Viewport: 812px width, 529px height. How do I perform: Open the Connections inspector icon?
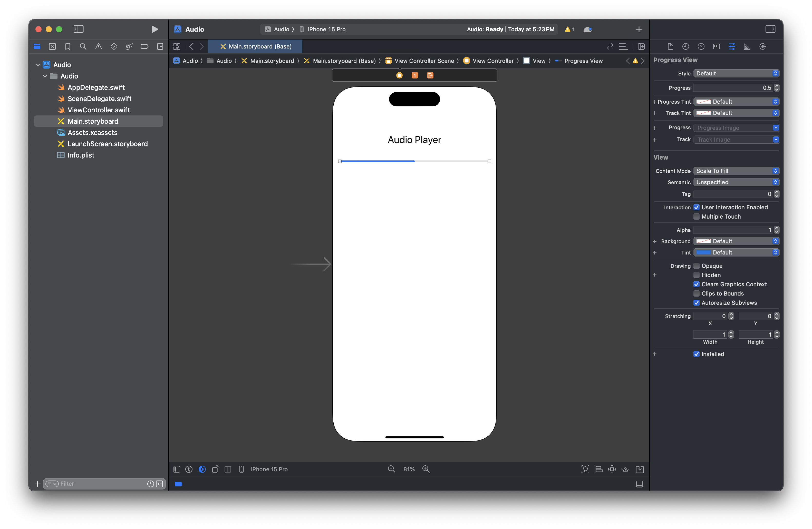click(x=762, y=46)
